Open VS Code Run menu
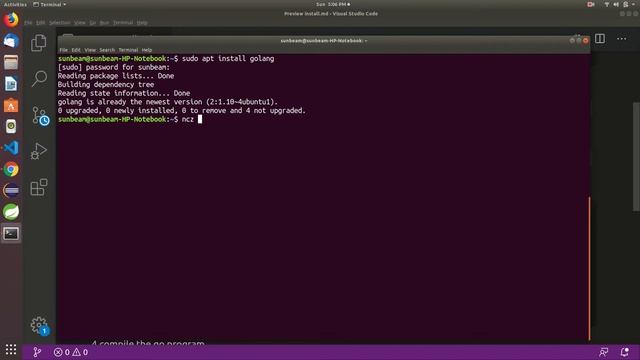 click(104, 22)
